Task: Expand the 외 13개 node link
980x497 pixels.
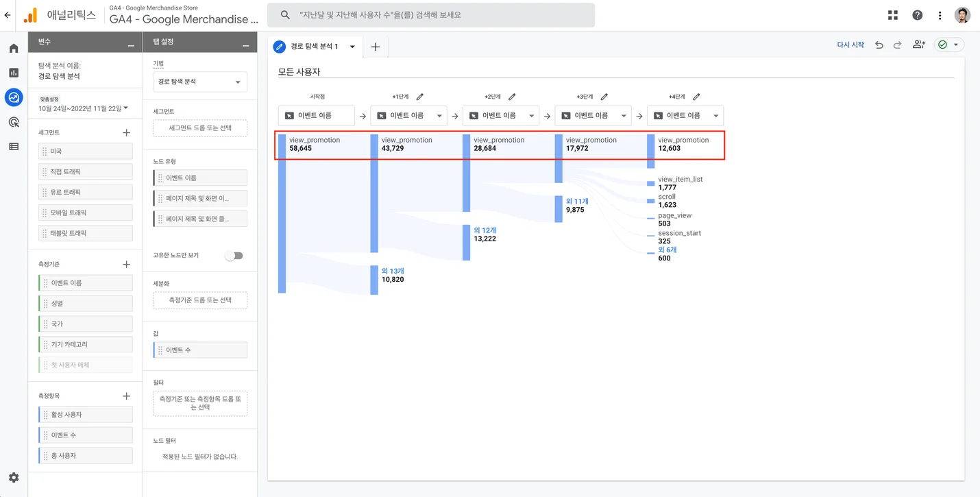Action: click(393, 271)
